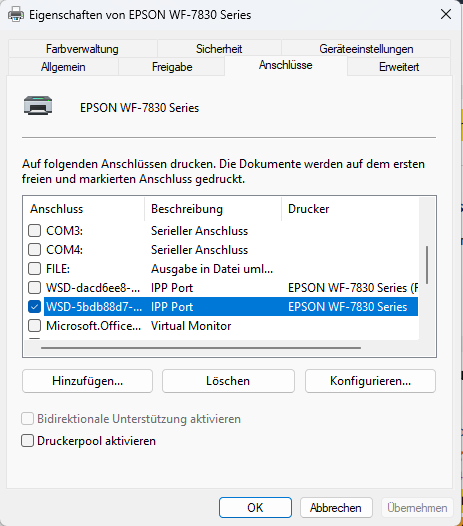Image resolution: width=463 pixels, height=526 pixels.
Task: Click the large EPSON printer icon
Action: pos(38,105)
